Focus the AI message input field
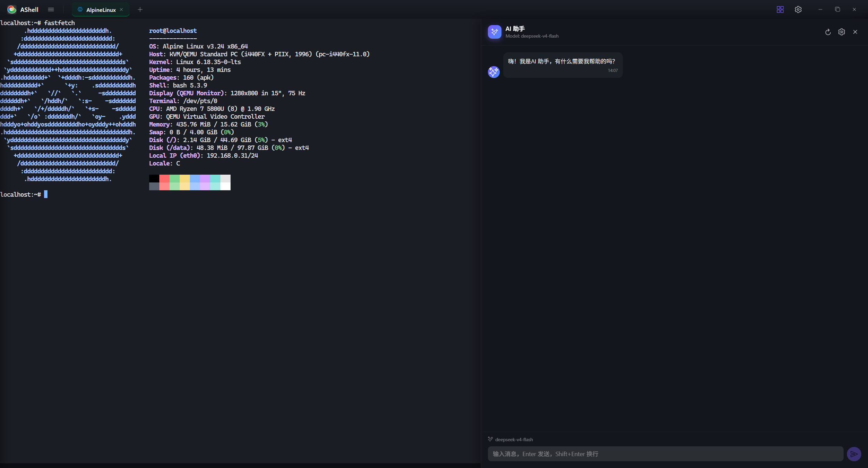The image size is (868, 468). [x=665, y=454]
